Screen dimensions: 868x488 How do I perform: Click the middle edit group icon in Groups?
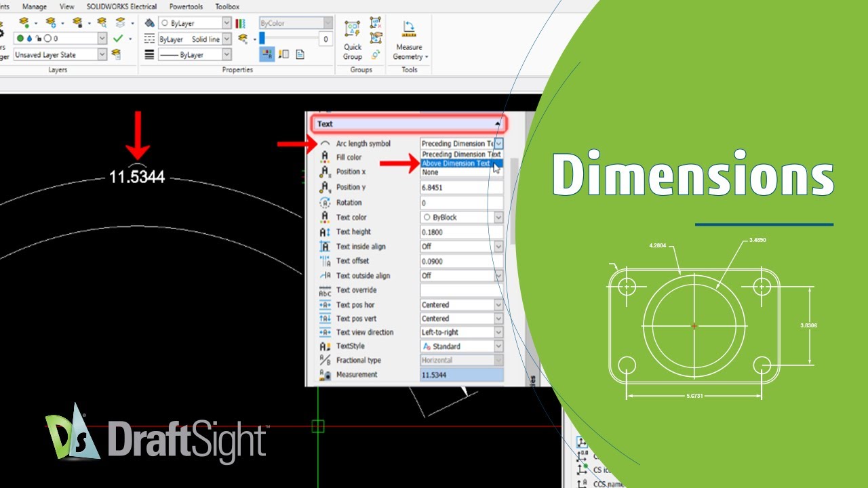click(376, 39)
